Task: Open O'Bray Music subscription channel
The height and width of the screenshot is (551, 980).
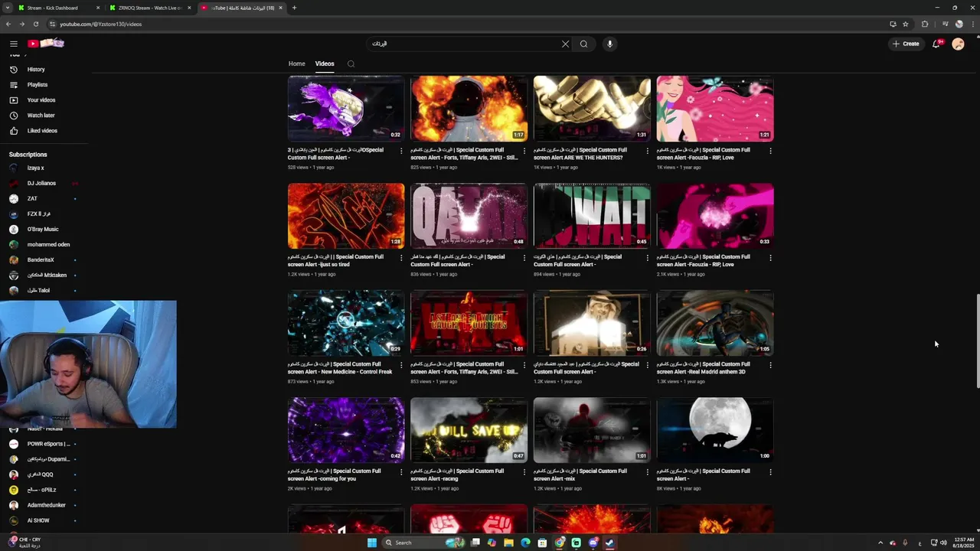Action: (x=44, y=229)
